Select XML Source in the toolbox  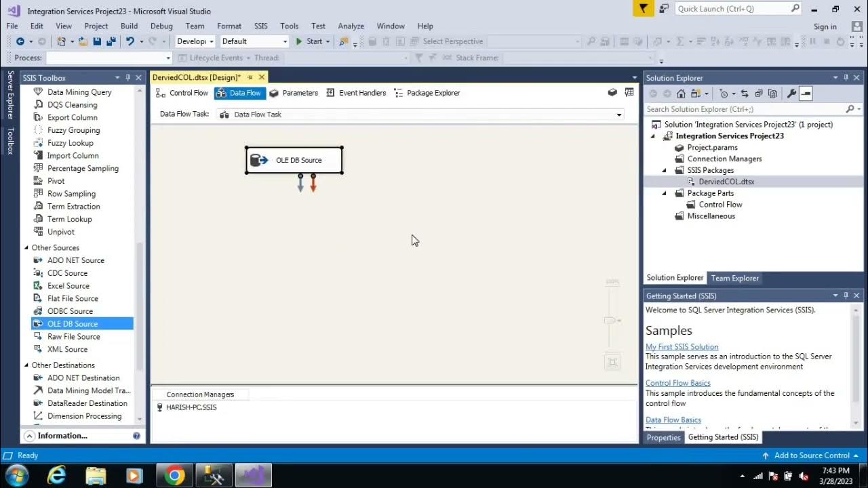pyautogui.click(x=67, y=349)
